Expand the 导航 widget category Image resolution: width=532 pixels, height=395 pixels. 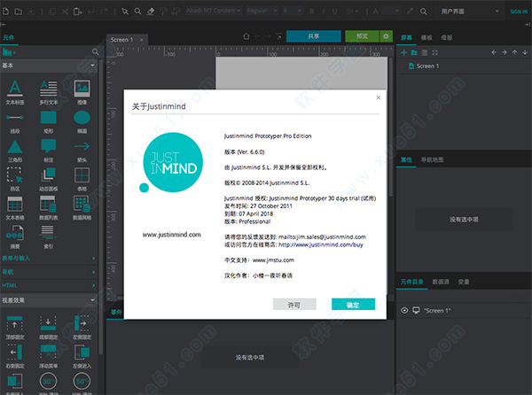click(x=49, y=272)
